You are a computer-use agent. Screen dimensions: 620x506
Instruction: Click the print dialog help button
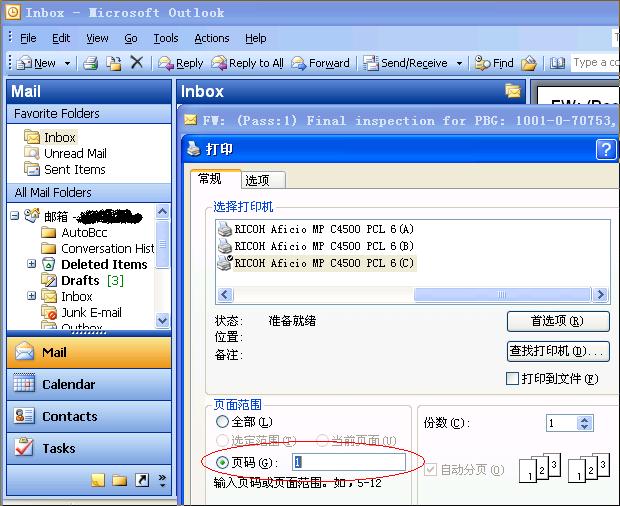pos(606,149)
